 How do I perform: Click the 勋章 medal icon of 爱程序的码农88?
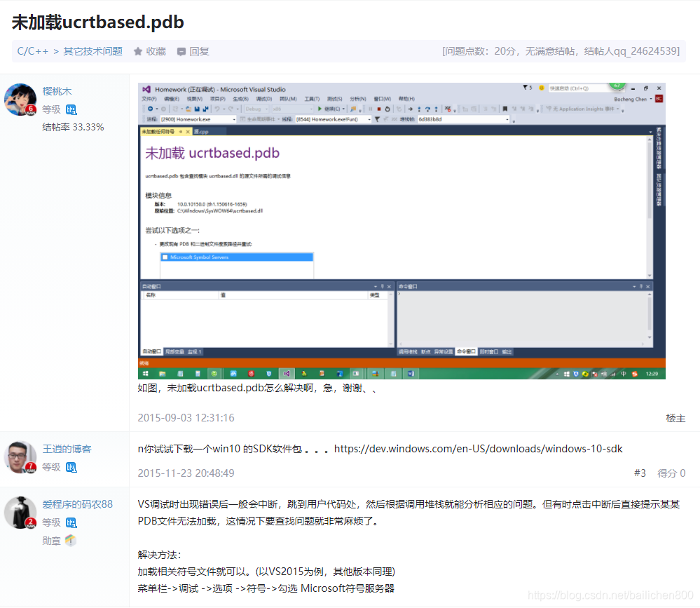[71, 541]
